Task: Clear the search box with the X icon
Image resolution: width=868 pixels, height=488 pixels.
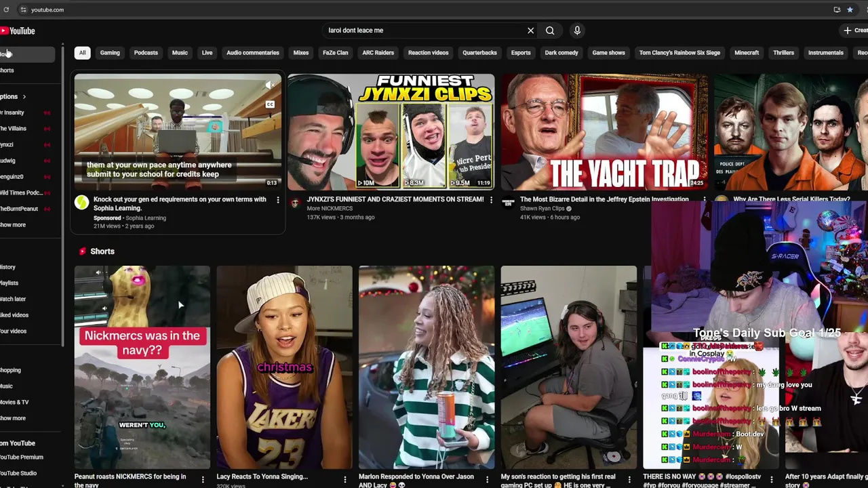Action: [x=530, y=30]
